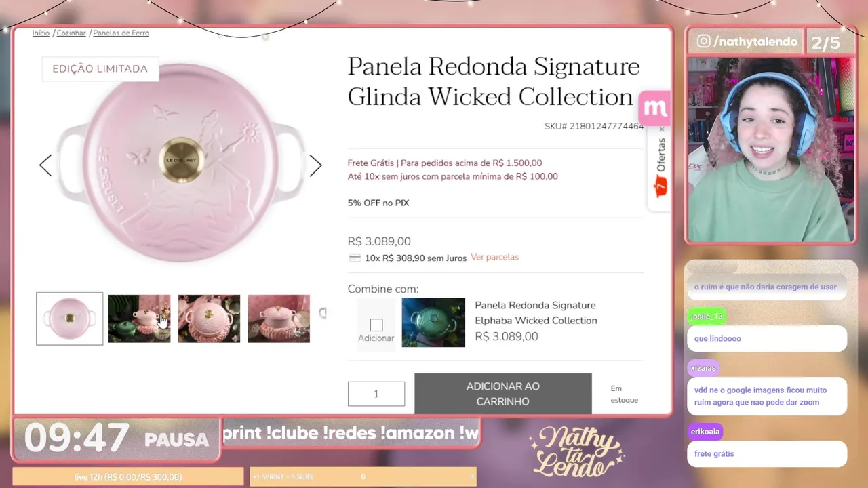Select third thumbnail of pink pot lid
Image resolution: width=868 pixels, height=488 pixels.
click(x=209, y=319)
